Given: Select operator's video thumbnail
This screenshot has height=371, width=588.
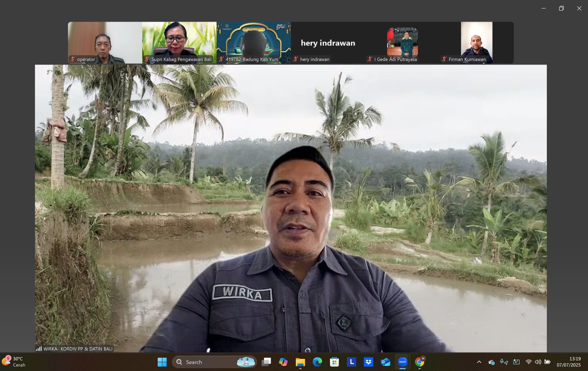Looking at the screenshot, I should click(x=105, y=43).
